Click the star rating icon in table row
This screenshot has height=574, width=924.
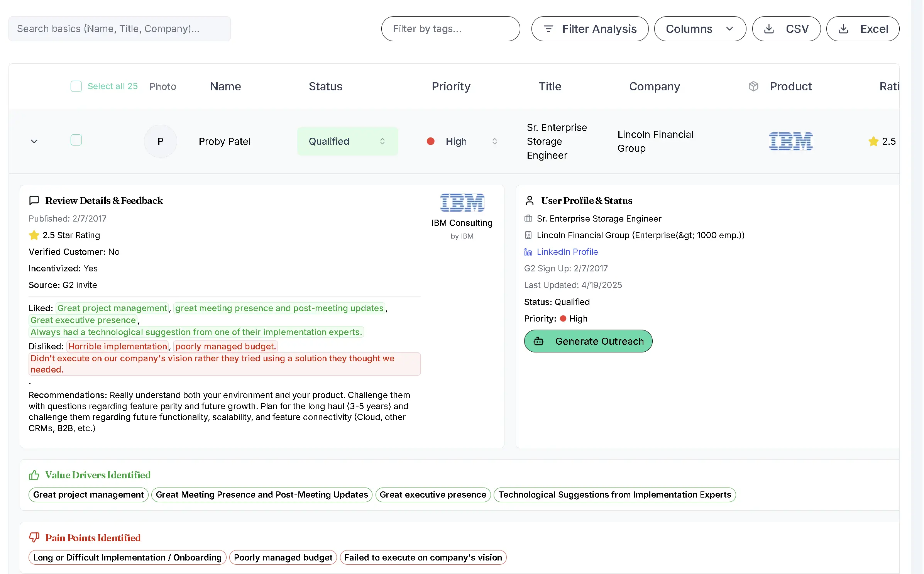[873, 142]
